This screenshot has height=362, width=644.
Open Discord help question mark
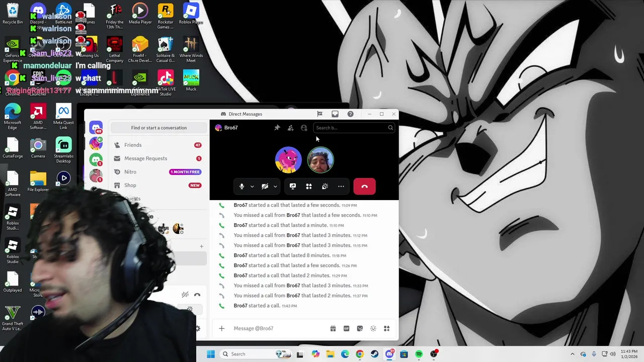click(350, 114)
